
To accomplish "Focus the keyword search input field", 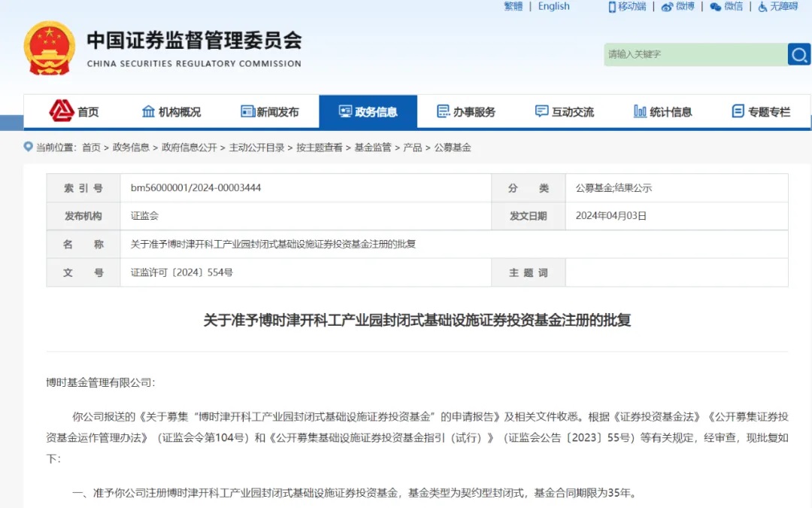I will coord(695,54).
